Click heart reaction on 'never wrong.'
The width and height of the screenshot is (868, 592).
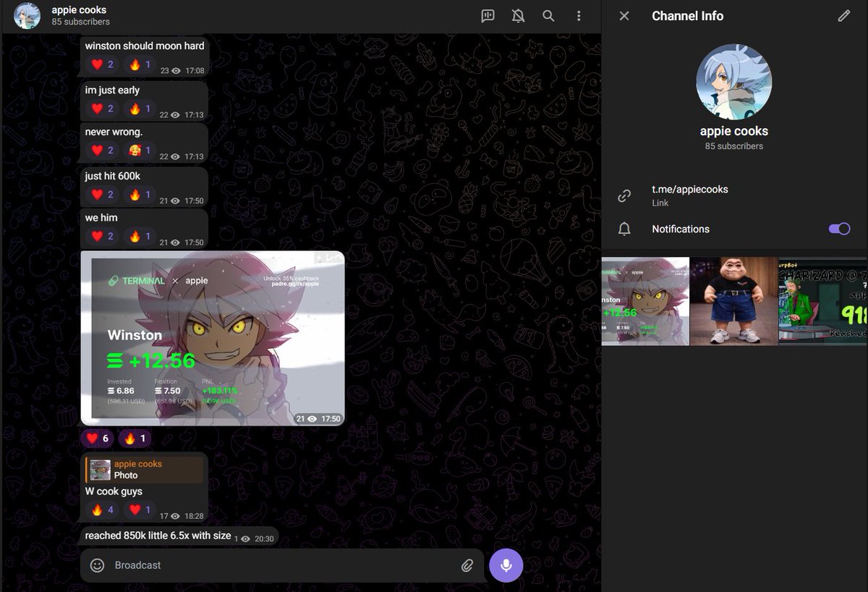click(x=103, y=151)
